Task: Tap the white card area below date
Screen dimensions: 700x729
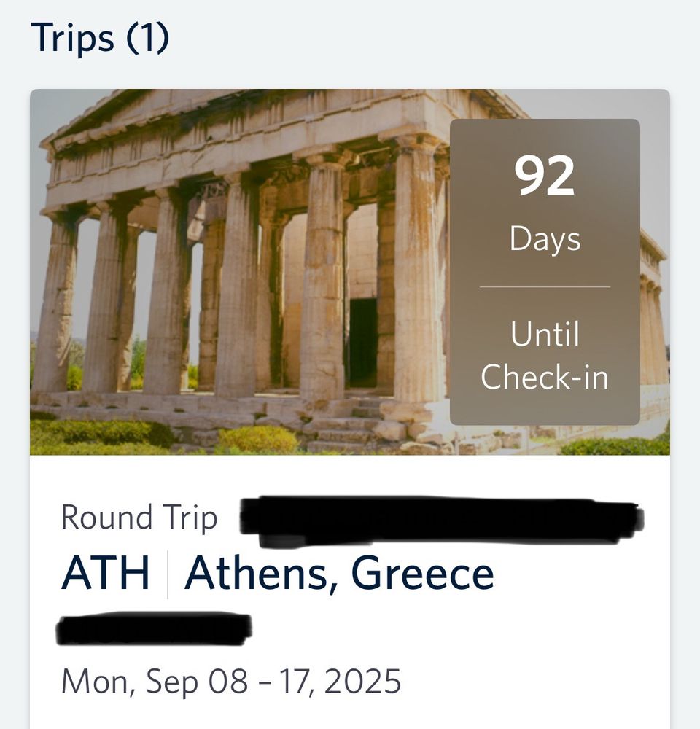Action: tap(350, 715)
